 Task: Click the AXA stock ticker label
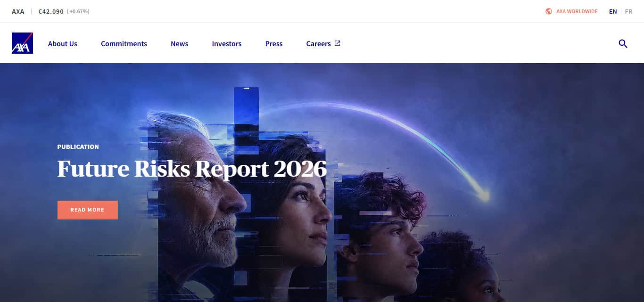tap(18, 11)
